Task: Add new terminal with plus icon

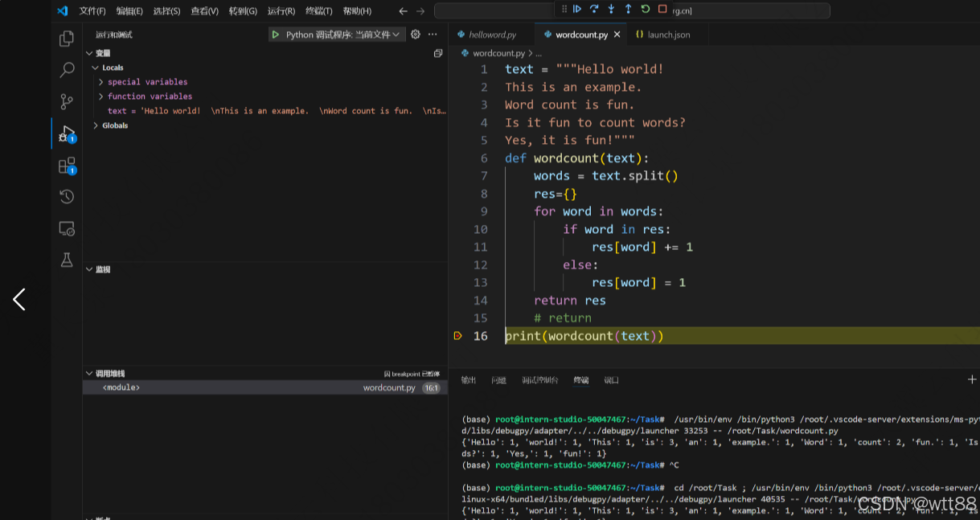Action: pos(972,379)
